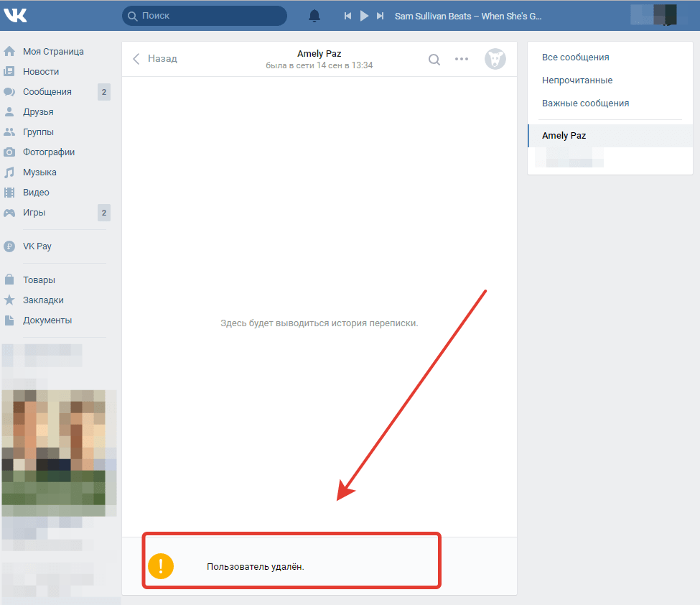Open the Игры section
This screenshot has width=700, height=605.
click(x=34, y=212)
